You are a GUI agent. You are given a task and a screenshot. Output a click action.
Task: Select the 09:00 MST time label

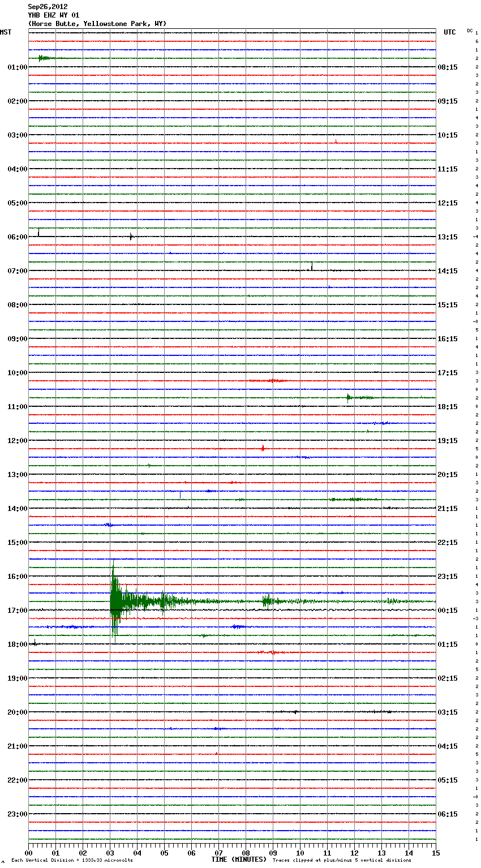pos(18,339)
